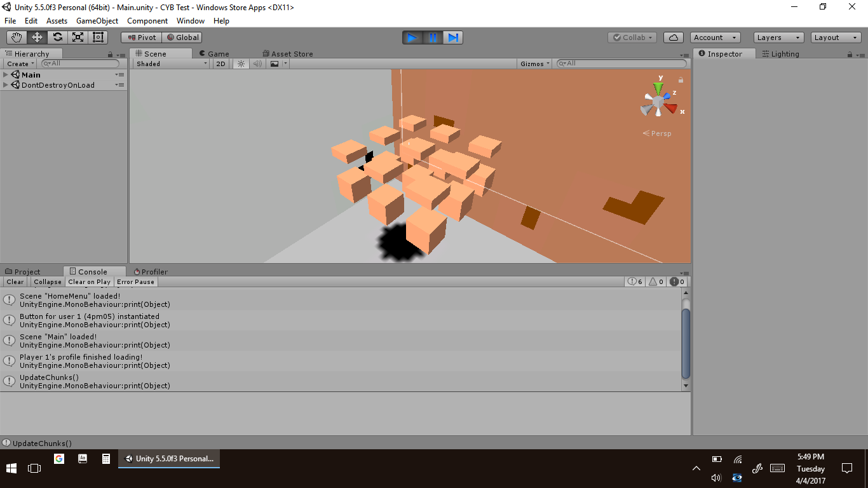Select the Rotate tool
The width and height of the screenshot is (868, 488).
(x=57, y=37)
